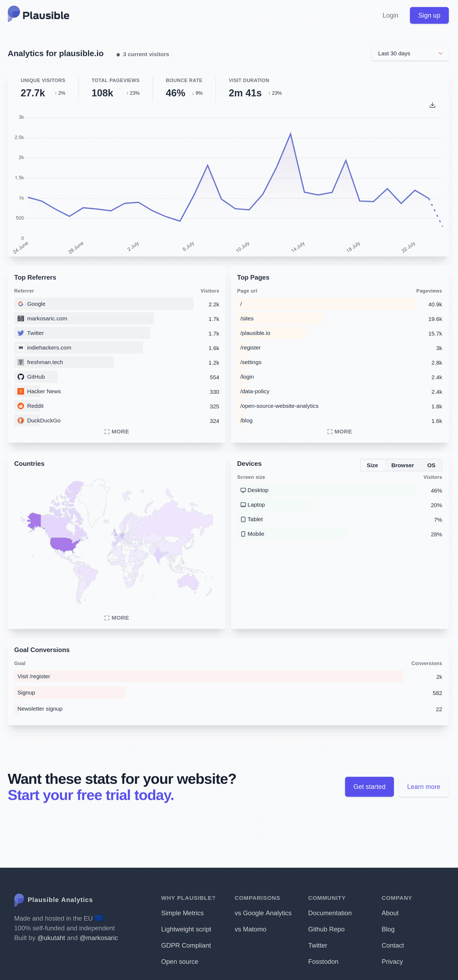
Task: Open Fosstodon footer link
Action: click(x=323, y=961)
